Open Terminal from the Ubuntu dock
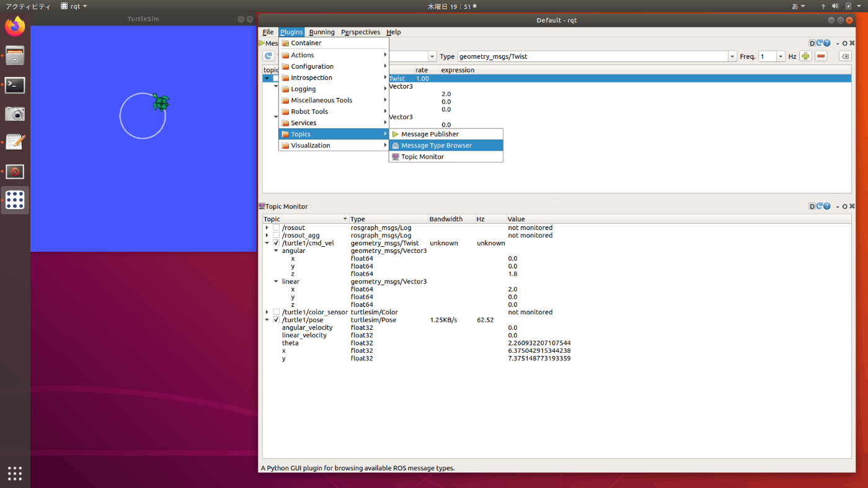The image size is (868, 488). [15, 86]
